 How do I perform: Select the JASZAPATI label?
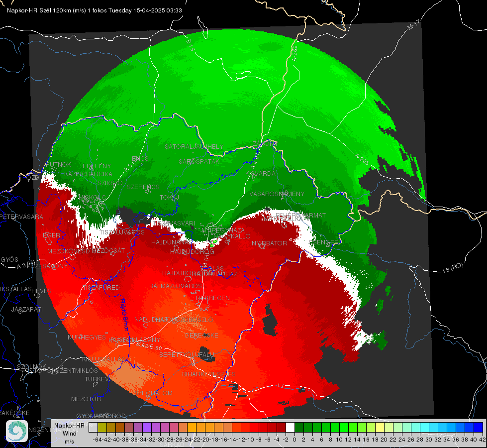click(x=27, y=309)
